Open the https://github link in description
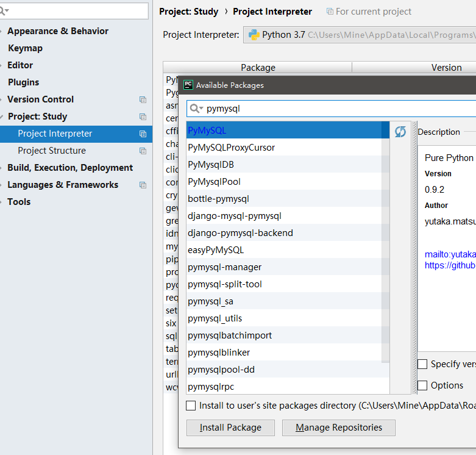This screenshot has height=455, width=476. [450, 265]
